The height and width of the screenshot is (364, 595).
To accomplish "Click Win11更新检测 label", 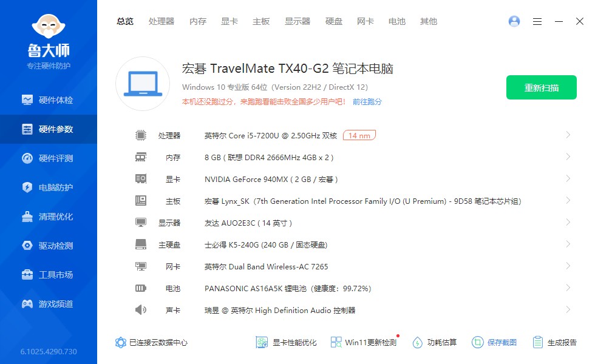I will pos(371,342).
